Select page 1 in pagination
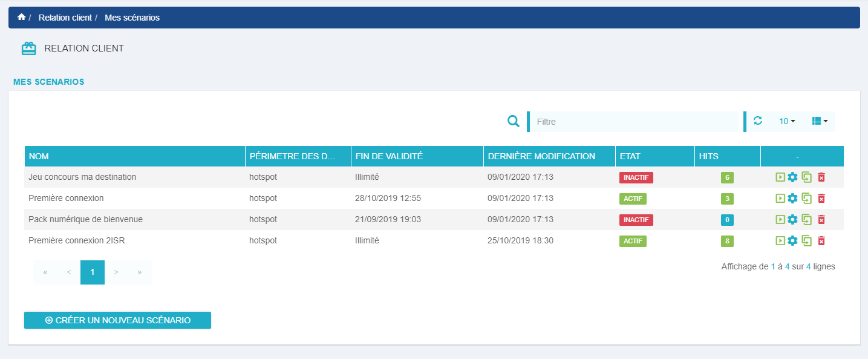This screenshot has height=359, width=868. [x=93, y=272]
